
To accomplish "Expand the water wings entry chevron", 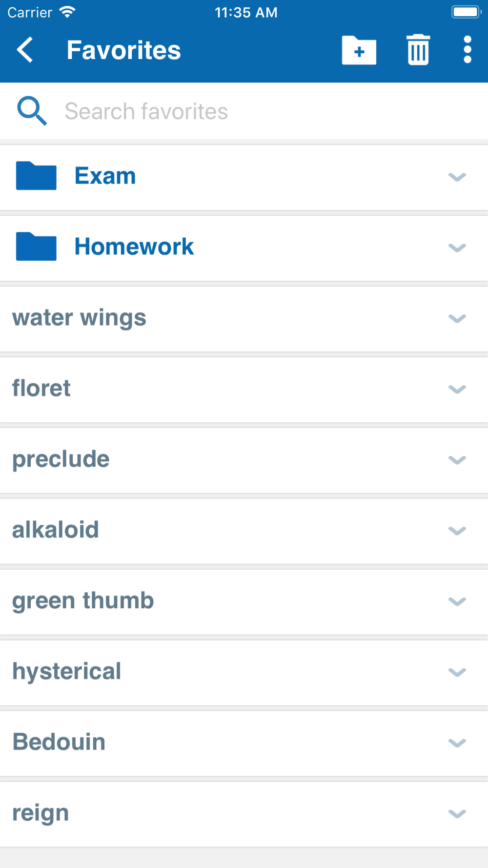I will coord(457,318).
